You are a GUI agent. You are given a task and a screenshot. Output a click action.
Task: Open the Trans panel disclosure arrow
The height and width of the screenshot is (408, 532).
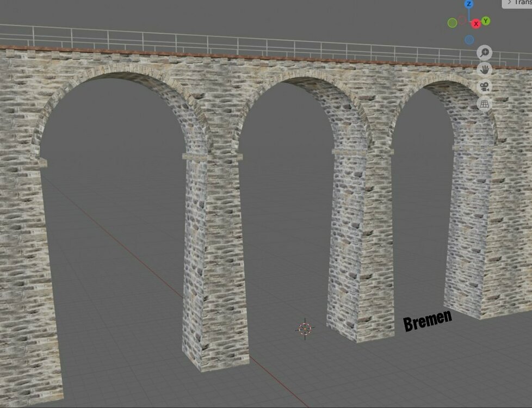point(510,3)
